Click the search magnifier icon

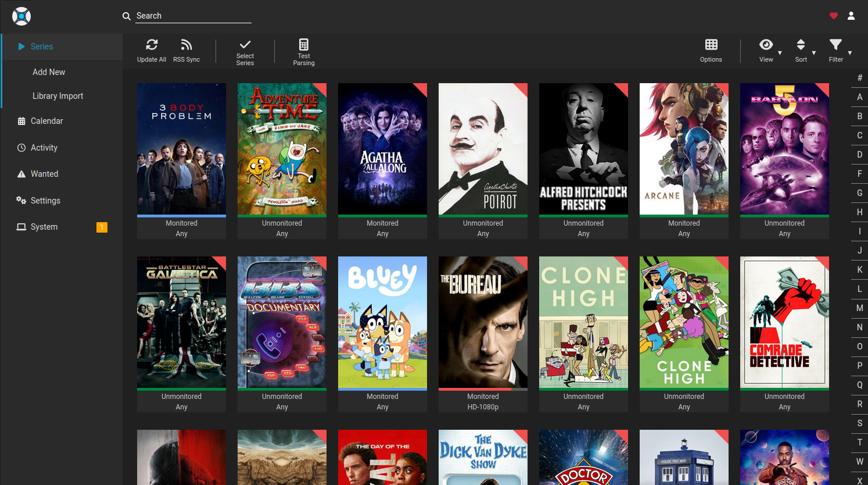point(127,16)
